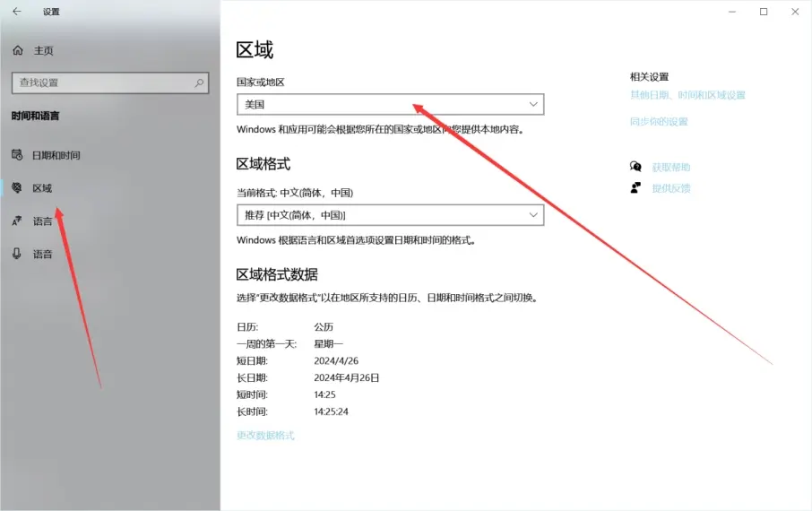Click the chevron of the 区域格式 dropdown
The height and width of the screenshot is (511, 812).
tap(533, 215)
